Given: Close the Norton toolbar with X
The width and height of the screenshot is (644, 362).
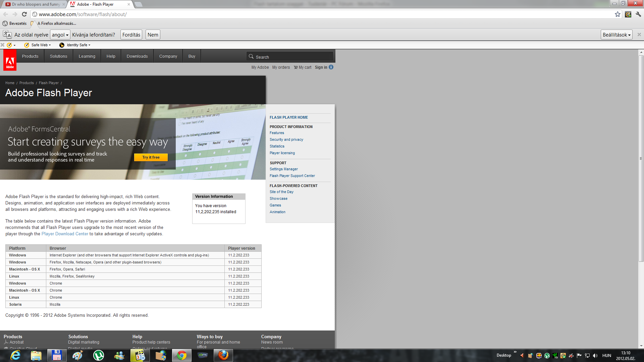Looking at the screenshot, I should pos(3,45).
